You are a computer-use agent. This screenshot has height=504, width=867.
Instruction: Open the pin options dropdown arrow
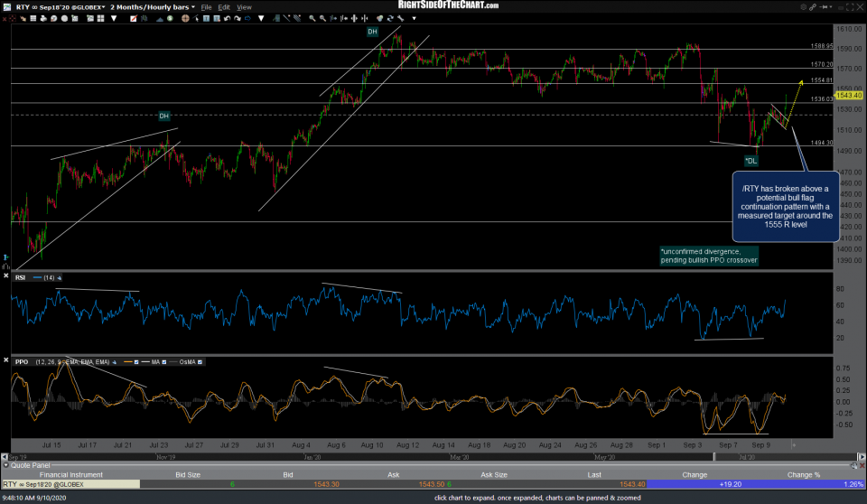coord(831,6)
